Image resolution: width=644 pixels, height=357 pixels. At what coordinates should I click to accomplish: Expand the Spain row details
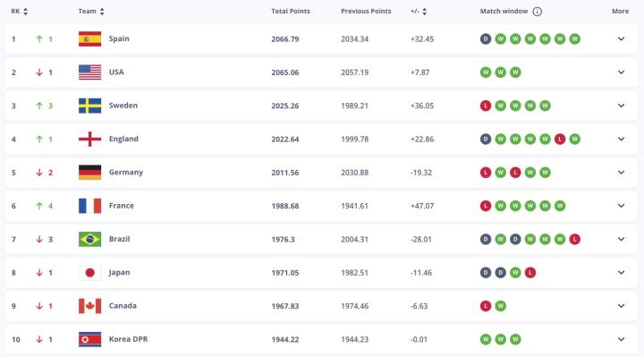coord(621,39)
